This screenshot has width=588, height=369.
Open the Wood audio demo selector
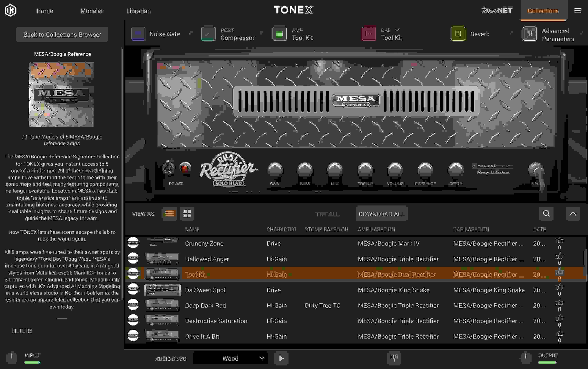[230, 358]
